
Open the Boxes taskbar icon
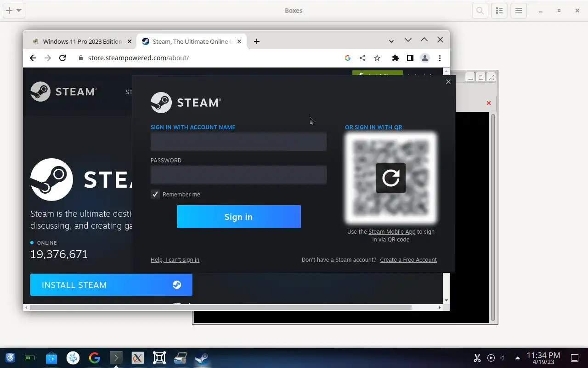coord(159,357)
